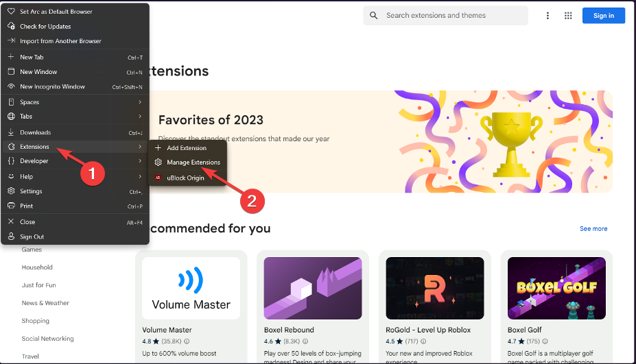
Task: Click info icon beside Boxel Golf rating
Action: point(545,341)
